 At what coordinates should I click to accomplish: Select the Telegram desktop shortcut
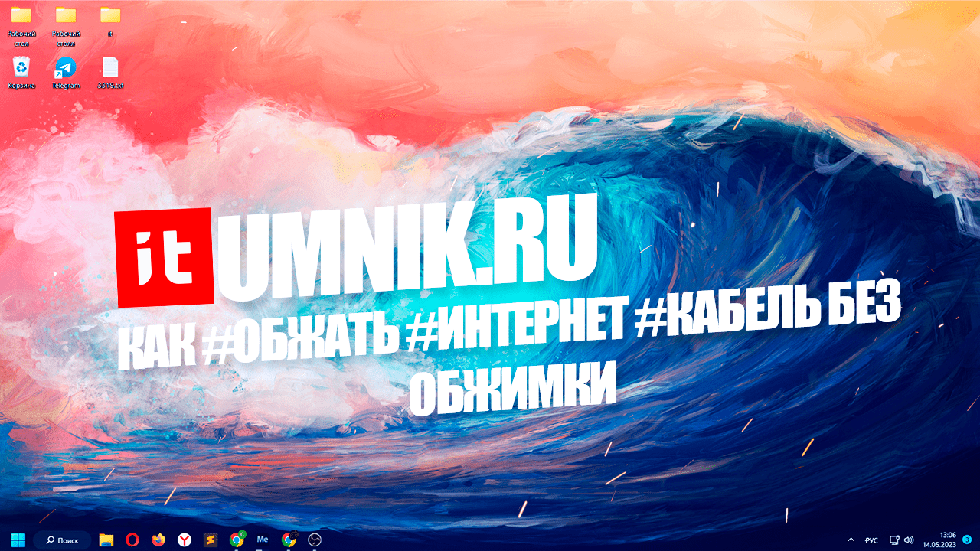(66, 73)
